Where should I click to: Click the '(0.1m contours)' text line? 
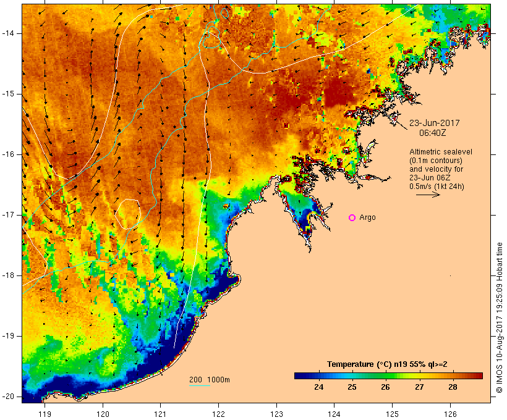[436, 161]
